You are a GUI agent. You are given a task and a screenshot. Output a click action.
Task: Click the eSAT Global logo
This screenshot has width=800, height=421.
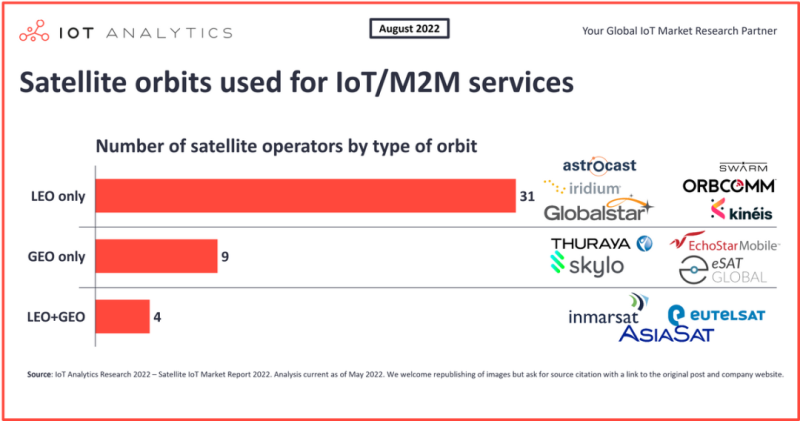[x=723, y=271]
